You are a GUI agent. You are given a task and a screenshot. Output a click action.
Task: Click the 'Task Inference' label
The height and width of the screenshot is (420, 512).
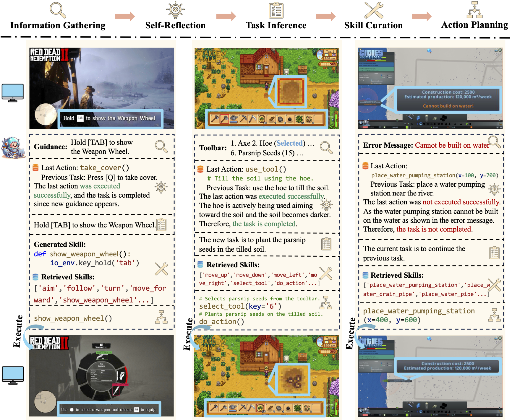coord(276,25)
